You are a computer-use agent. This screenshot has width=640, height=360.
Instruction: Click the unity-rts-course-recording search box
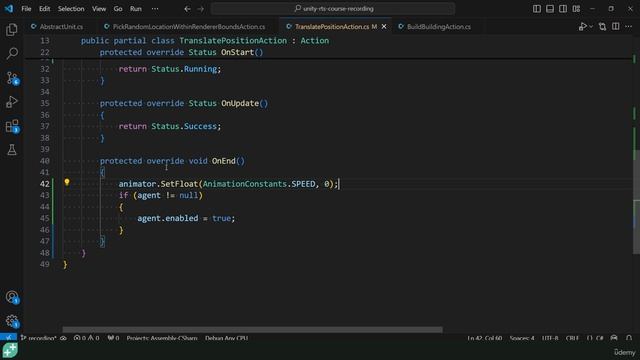tap(333, 9)
